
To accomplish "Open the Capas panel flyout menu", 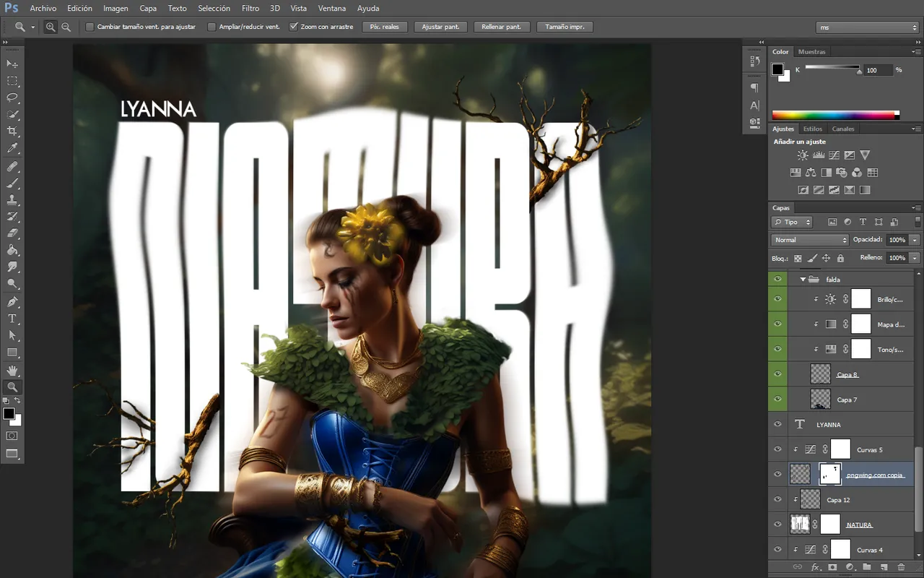I will tap(917, 208).
